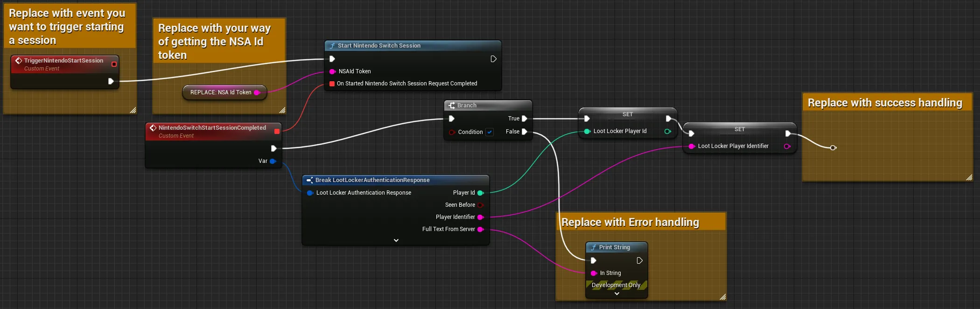Click the NSAId Token input pin
Screen dimensions: 980x309
tap(333, 71)
